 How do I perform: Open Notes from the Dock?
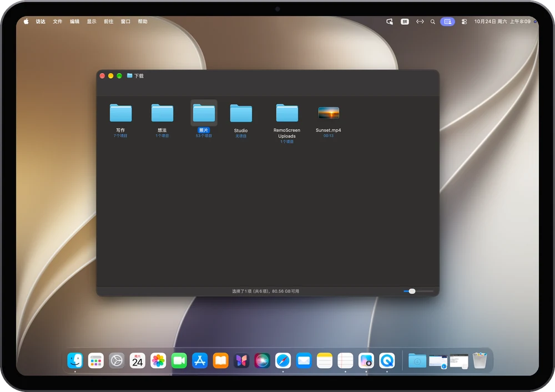325,360
